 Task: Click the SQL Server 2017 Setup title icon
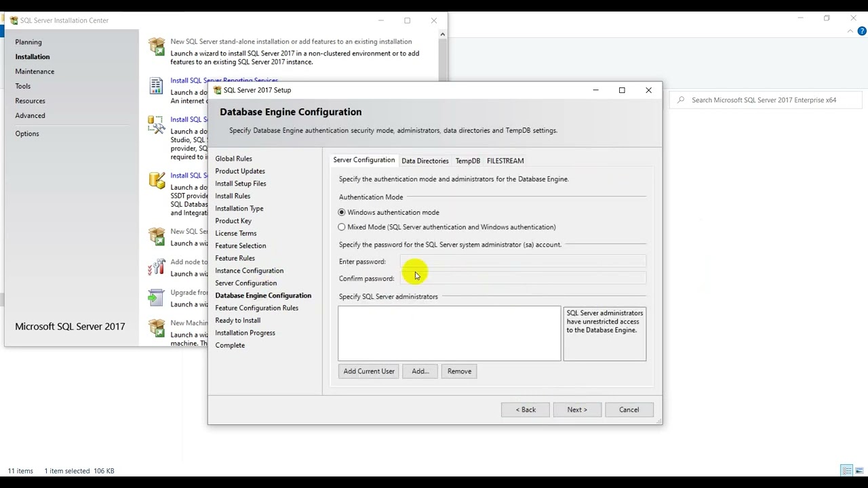pos(218,90)
